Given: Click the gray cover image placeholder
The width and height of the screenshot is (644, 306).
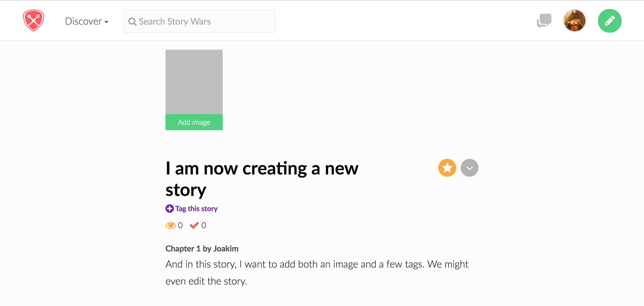Looking at the screenshot, I should point(194,82).
